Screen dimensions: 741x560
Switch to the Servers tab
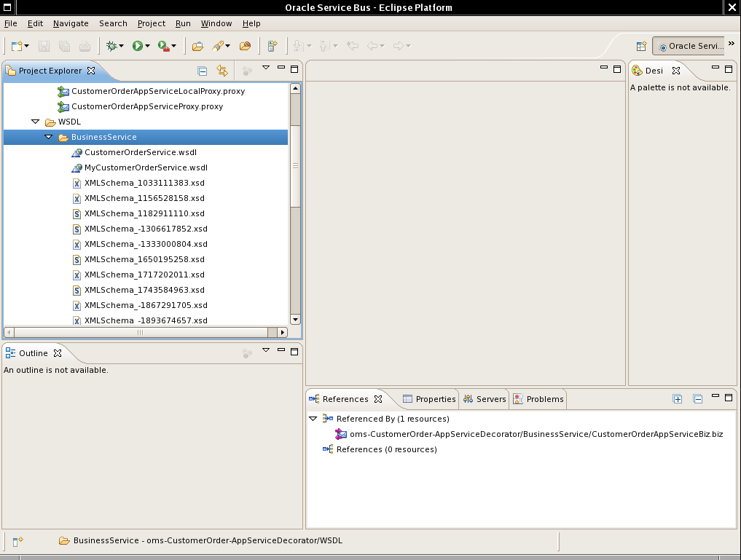click(485, 399)
